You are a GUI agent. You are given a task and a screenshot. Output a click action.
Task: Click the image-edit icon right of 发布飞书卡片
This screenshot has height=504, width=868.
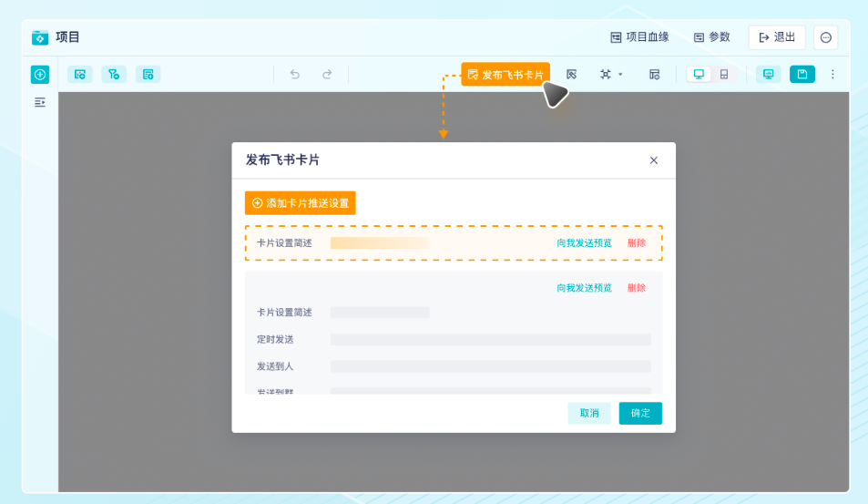[571, 74]
